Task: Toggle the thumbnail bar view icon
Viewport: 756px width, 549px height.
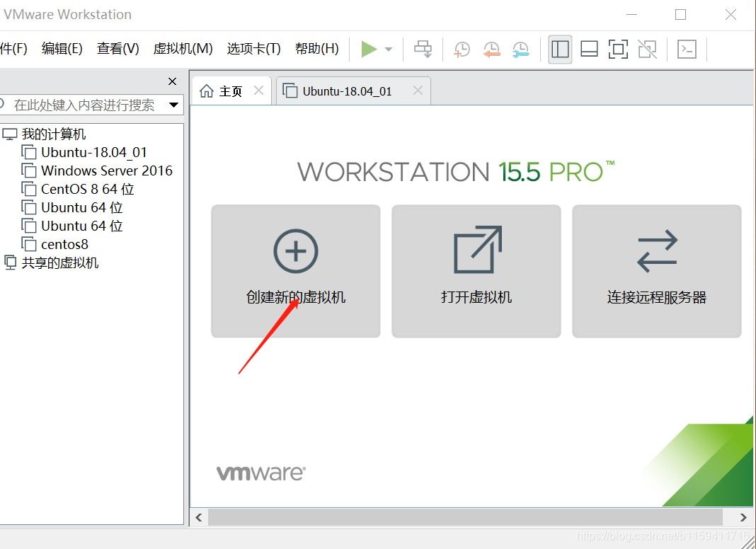Action: pos(589,49)
